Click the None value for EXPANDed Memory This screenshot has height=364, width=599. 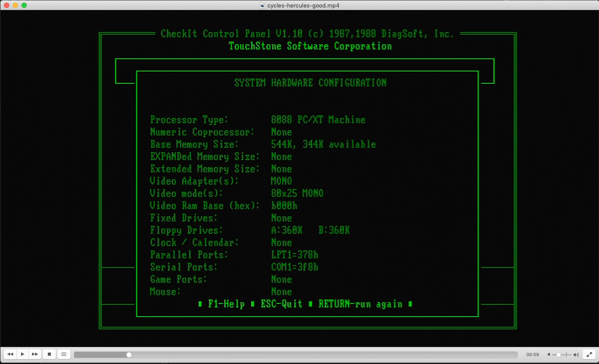282,157
